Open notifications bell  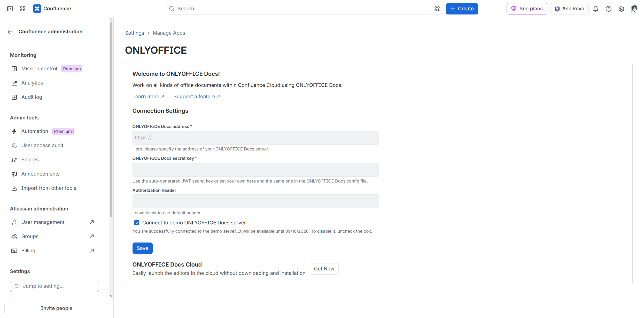[x=596, y=9]
